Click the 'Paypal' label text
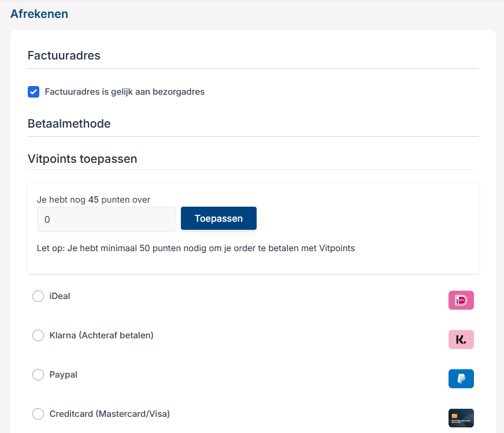Screen dimensions: 504x433 64,375
